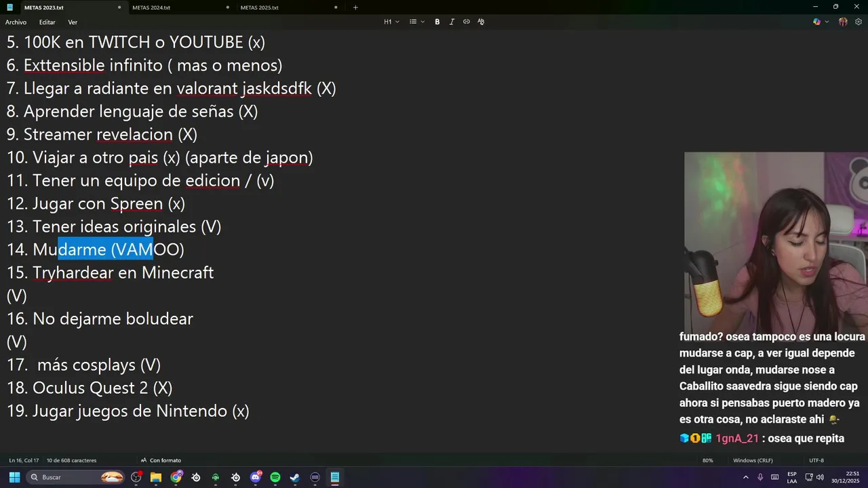Click line '17. más cosplays (V)'
The height and width of the screenshot is (488, 868).
(84, 365)
